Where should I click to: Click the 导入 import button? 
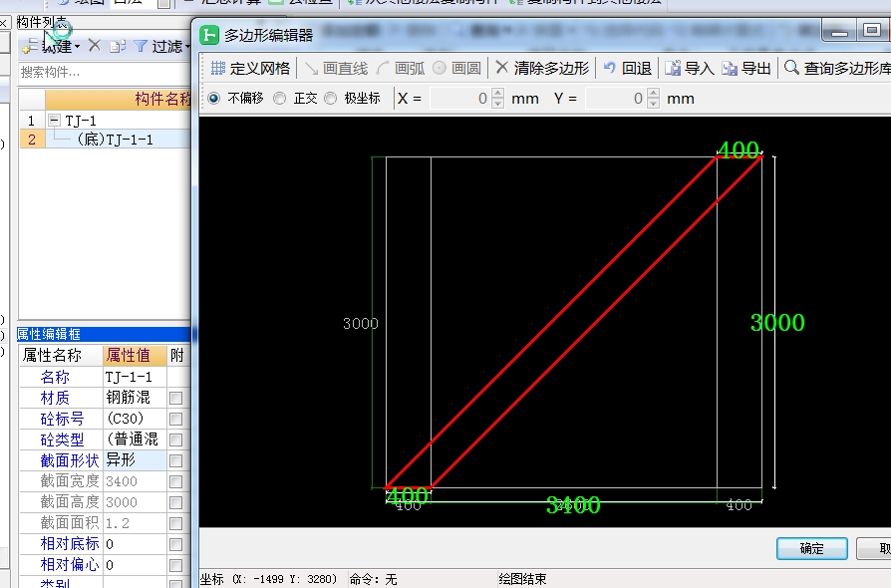point(690,68)
